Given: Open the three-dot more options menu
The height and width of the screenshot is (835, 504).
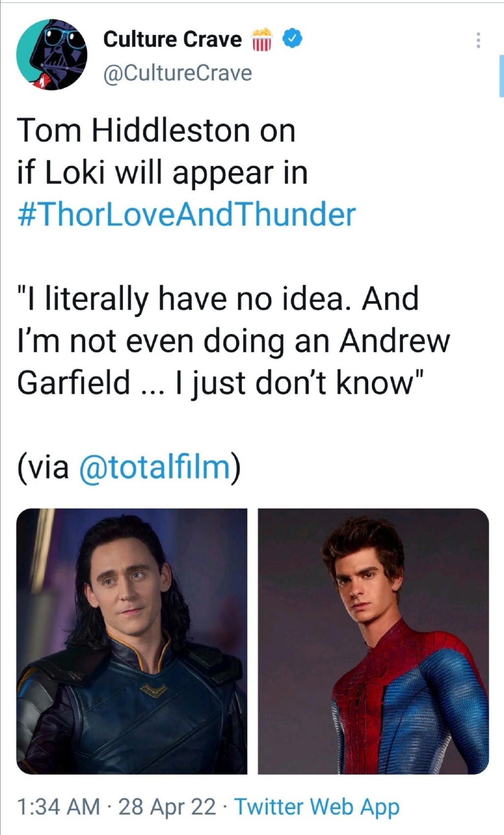Looking at the screenshot, I should [478, 40].
